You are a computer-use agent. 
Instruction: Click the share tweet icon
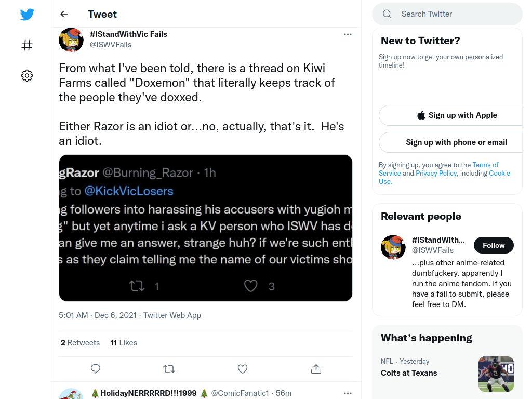tap(316, 369)
